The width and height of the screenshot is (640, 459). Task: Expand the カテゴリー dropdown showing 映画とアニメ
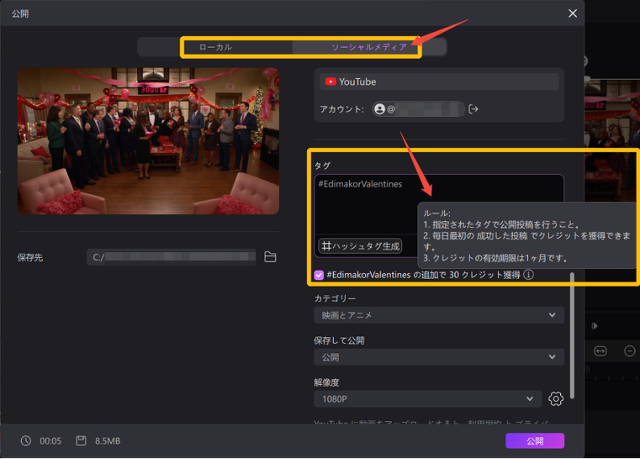(x=438, y=315)
